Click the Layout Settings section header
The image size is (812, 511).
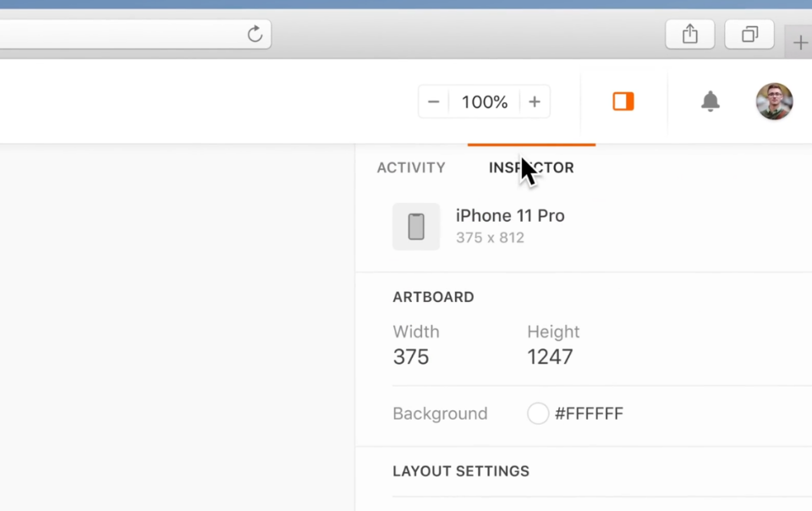pyautogui.click(x=461, y=471)
